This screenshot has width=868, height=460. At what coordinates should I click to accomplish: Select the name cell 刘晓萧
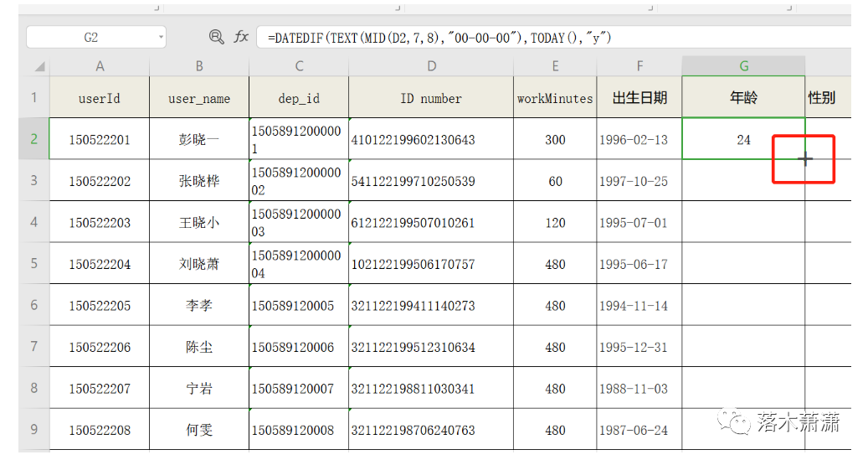[x=199, y=264]
